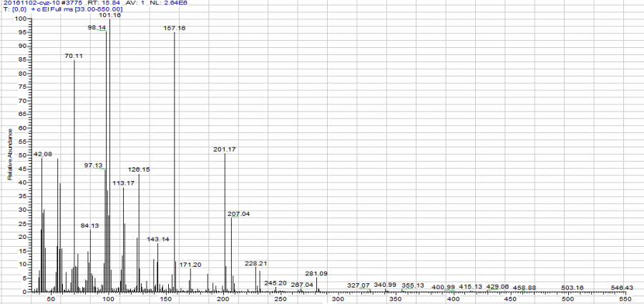Image resolution: width=644 pixels, height=304 pixels.
Task: Click the 201.17 peak label
Action: pos(225,149)
